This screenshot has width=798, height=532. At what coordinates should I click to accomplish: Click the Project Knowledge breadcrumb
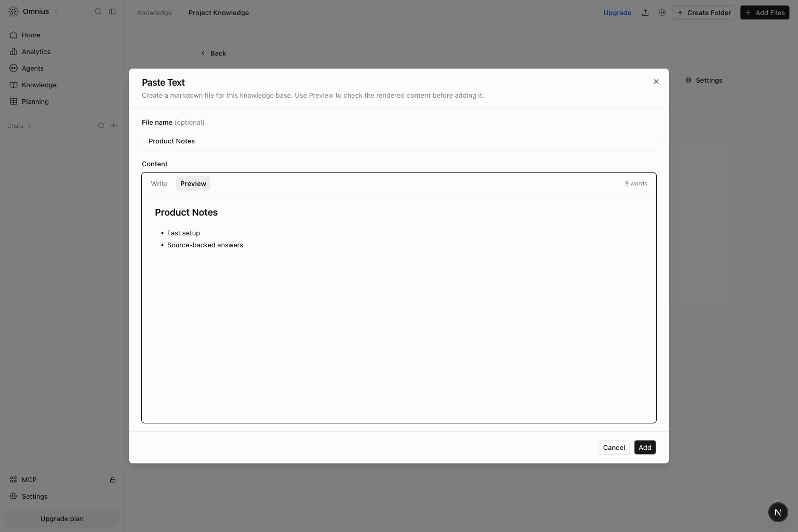[219, 12]
